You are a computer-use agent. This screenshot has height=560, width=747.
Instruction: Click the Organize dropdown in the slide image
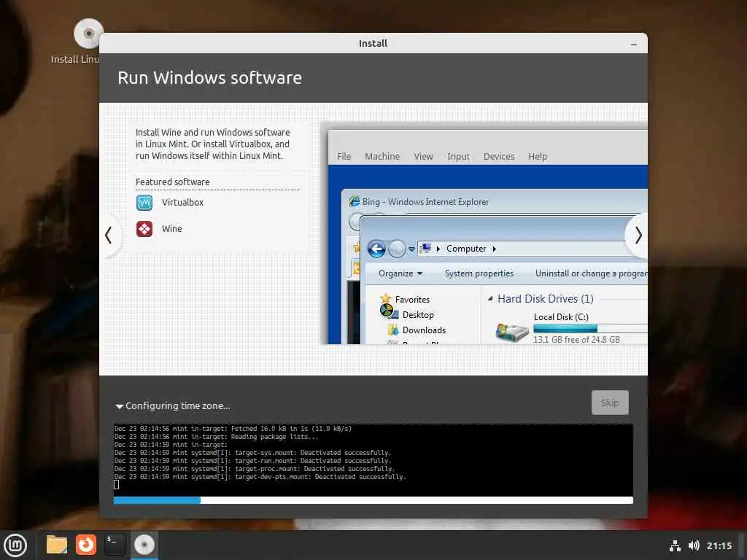point(400,273)
